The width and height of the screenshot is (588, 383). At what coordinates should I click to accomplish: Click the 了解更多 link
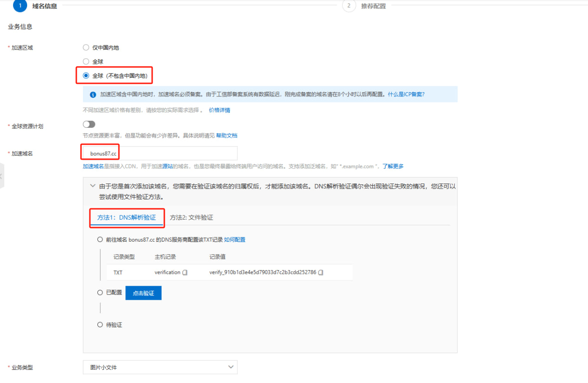pos(393,166)
